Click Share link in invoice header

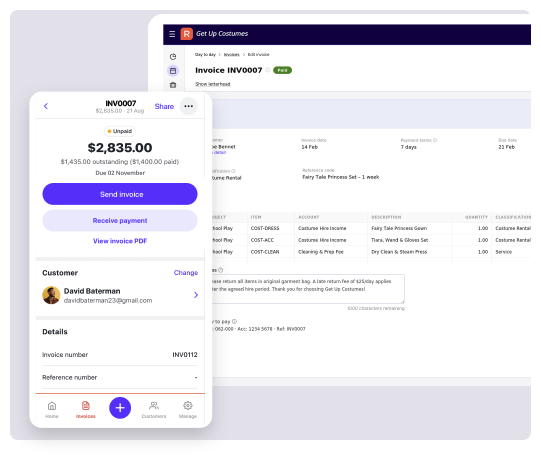coord(164,106)
